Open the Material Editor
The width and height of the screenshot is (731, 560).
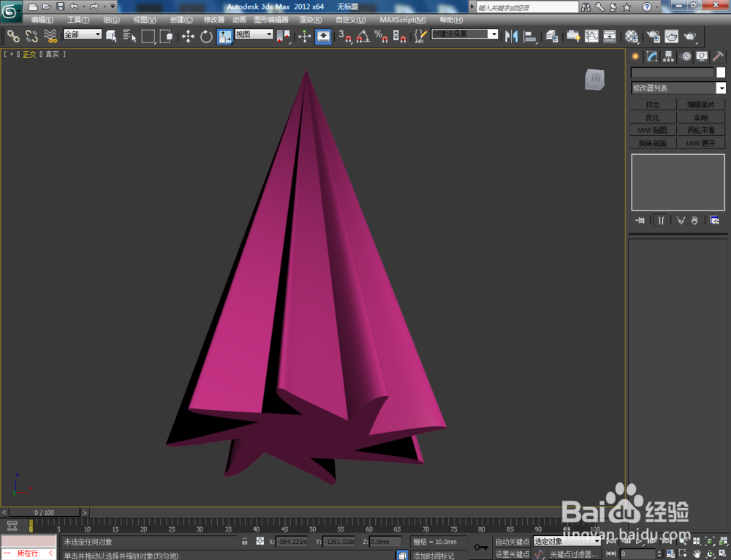tap(632, 36)
